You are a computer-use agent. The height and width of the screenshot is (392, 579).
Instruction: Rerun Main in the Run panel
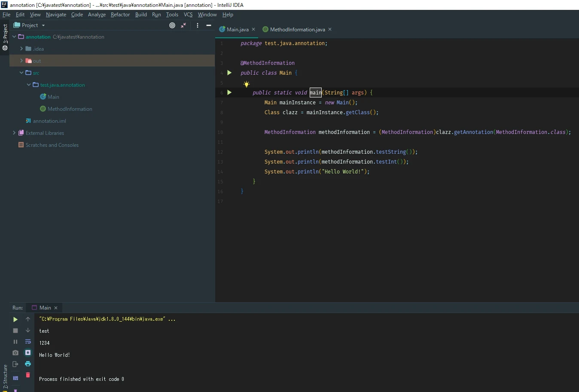[15, 319]
